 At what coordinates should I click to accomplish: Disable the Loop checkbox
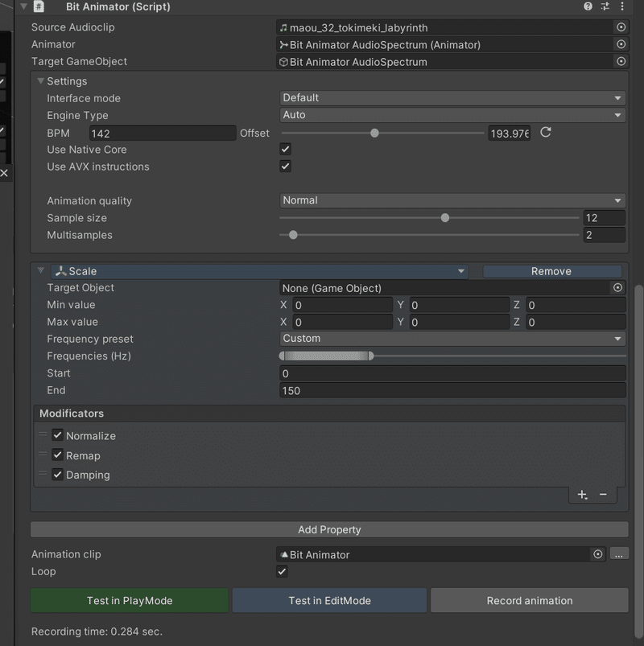281,571
